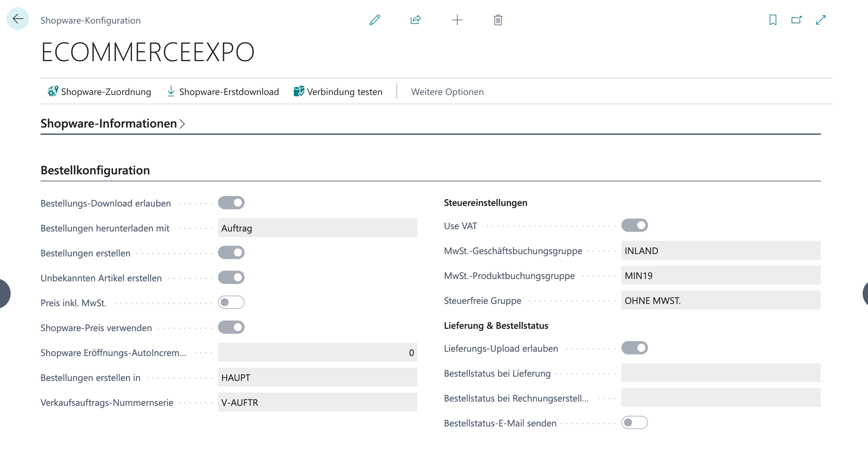
Task: Click the Lieferungs-Upload erlauben label
Action: (501, 348)
